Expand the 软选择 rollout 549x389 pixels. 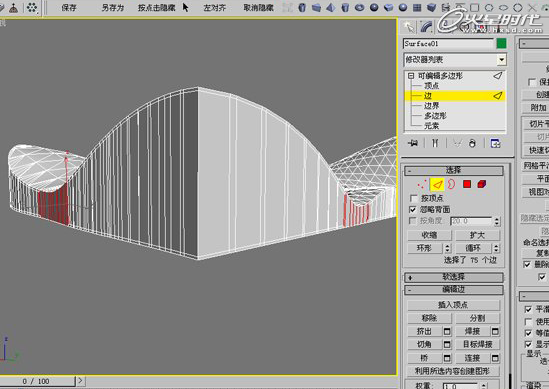[x=454, y=277]
